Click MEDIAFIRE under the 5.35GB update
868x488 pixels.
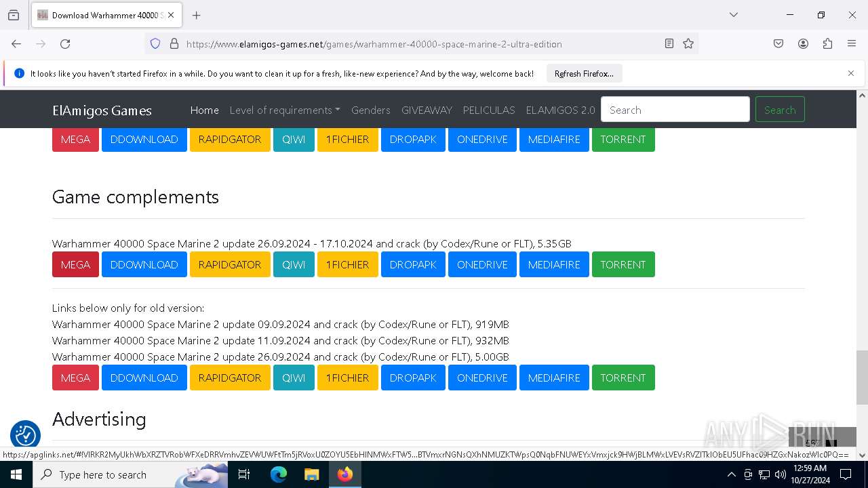(x=554, y=264)
